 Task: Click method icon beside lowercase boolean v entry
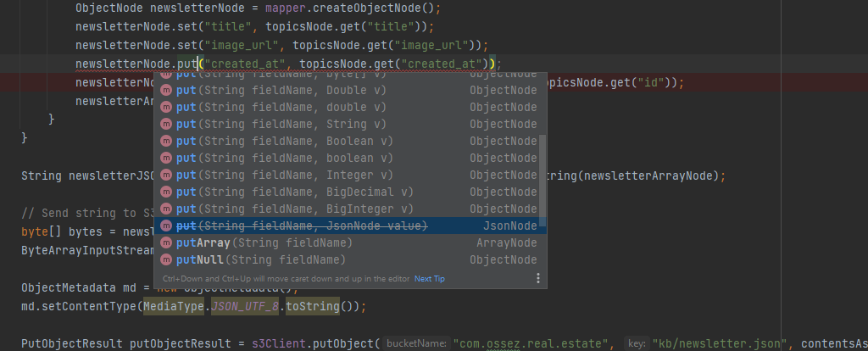point(166,159)
